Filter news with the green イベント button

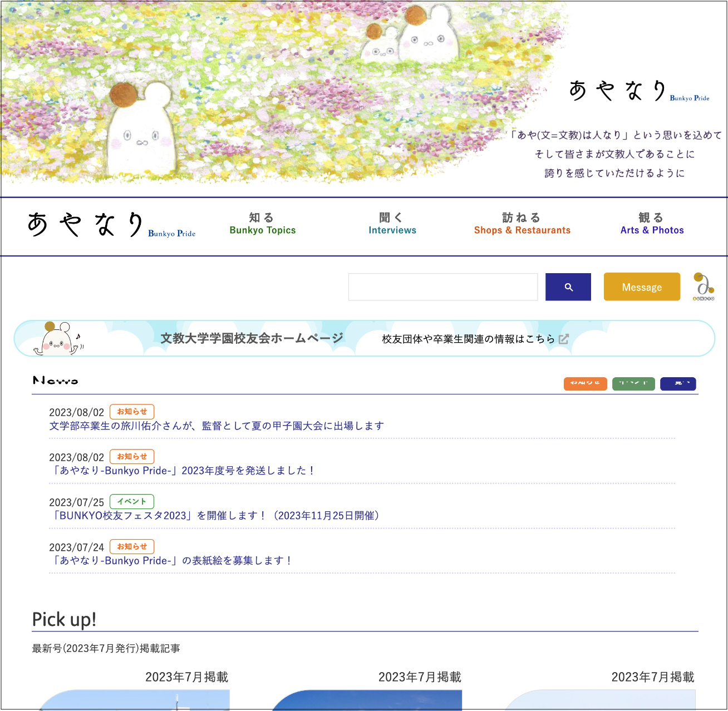pyautogui.click(x=633, y=384)
